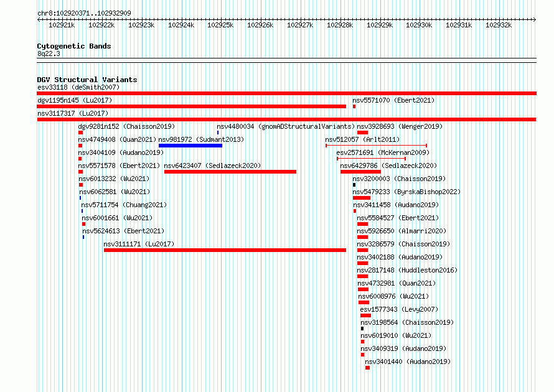Viewport: 554px width, 392px height.
Task: Select nsv3404109 (Audano2019) label
Action: pos(121,152)
